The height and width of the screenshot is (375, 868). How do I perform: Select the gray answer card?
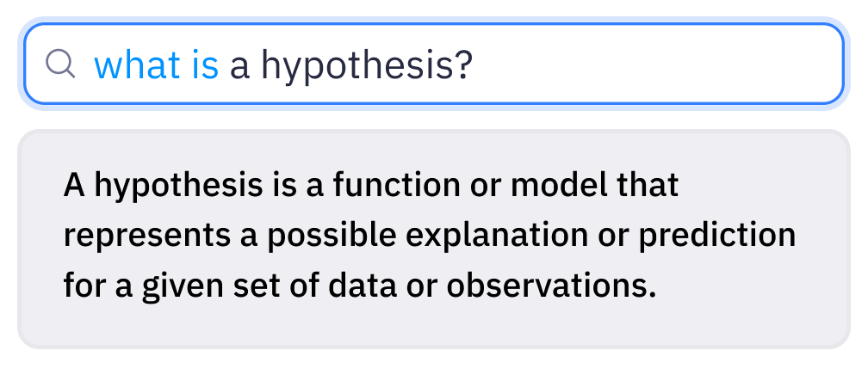click(x=434, y=239)
